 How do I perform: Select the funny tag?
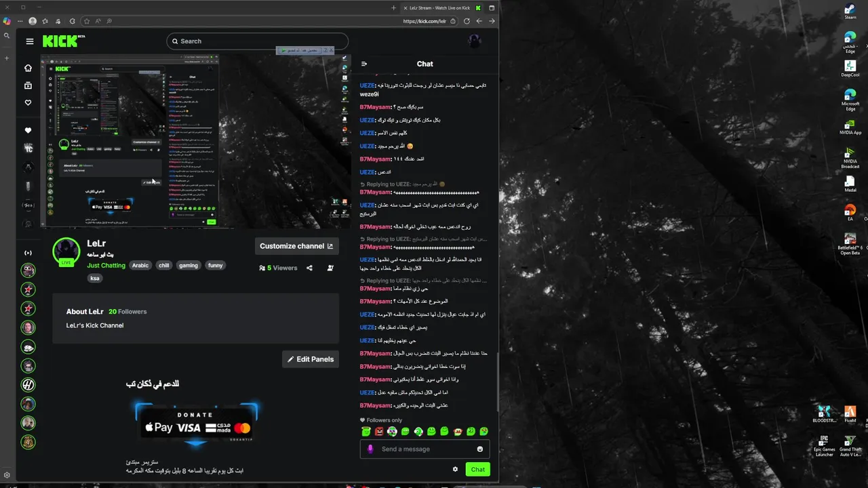pyautogui.click(x=216, y=266)
